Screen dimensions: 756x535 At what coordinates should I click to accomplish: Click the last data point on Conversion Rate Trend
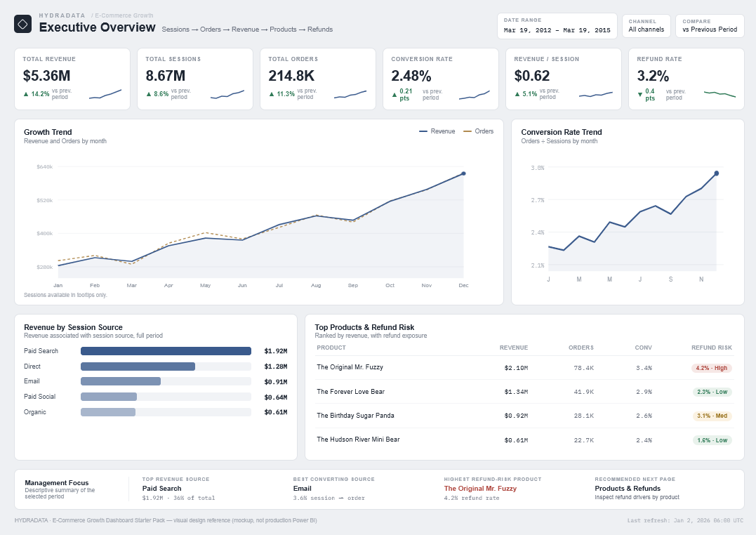717,173
